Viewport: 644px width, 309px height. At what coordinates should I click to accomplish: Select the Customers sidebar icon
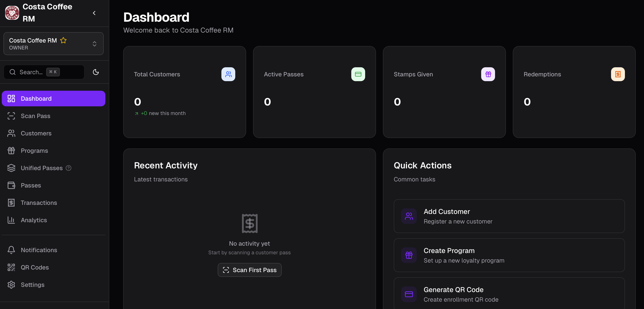pyautogui.click(x=11, y=133)
